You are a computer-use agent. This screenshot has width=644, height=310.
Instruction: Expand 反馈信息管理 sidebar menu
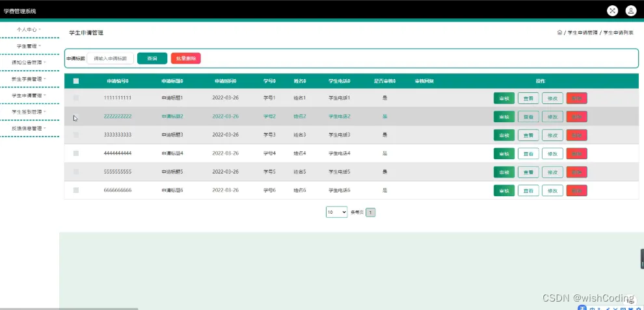[x=29, y=128]
